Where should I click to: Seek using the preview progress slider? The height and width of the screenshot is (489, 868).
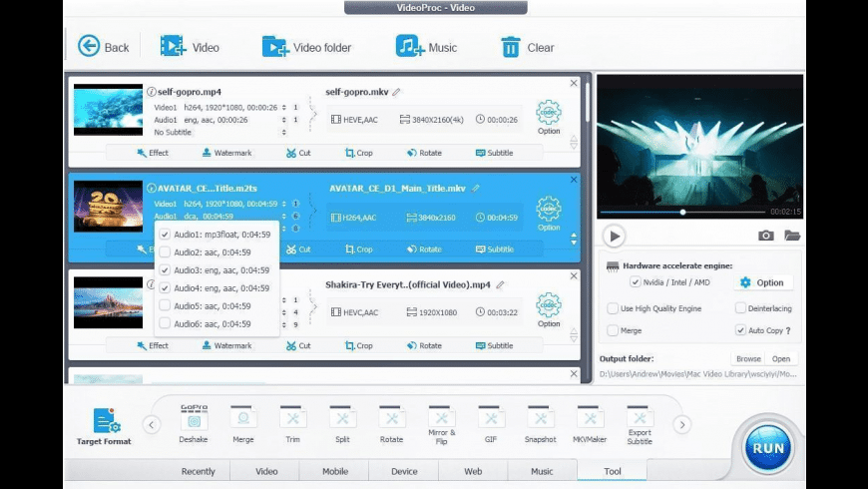click(682, 212)
